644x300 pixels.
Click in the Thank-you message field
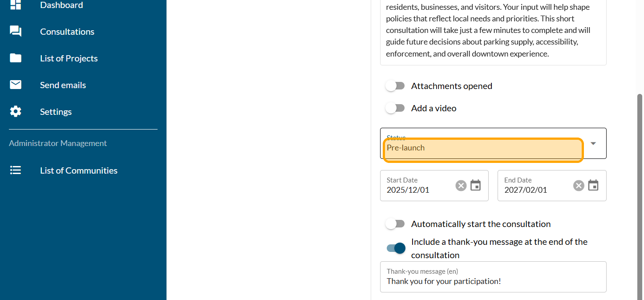coord(493,281)
